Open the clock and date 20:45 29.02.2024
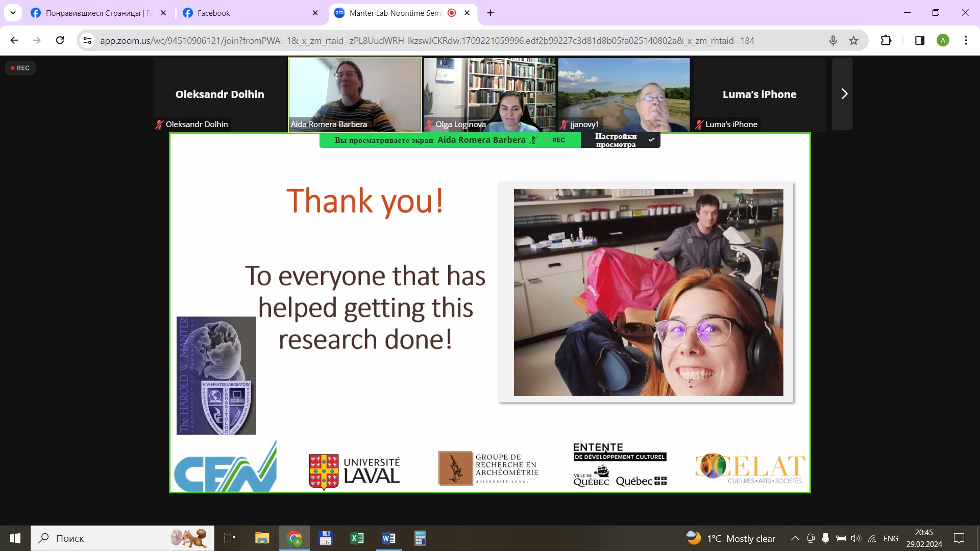Viewport: 980px width, 551px height. 924,538
